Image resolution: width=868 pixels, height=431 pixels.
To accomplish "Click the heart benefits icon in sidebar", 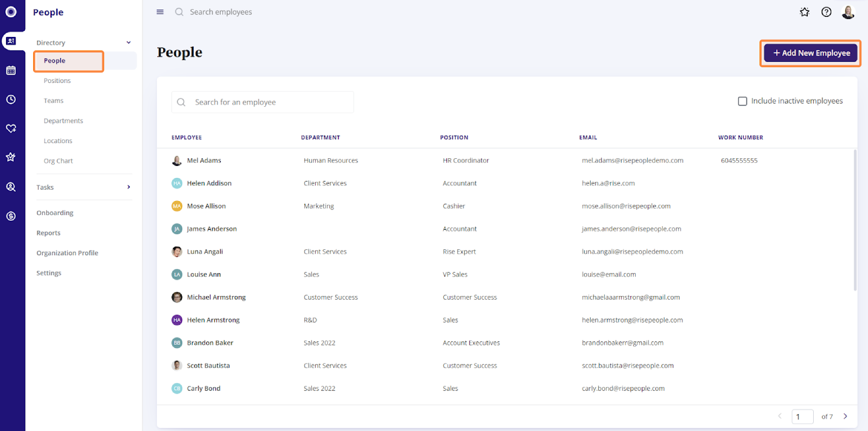I will click(11, 128).
